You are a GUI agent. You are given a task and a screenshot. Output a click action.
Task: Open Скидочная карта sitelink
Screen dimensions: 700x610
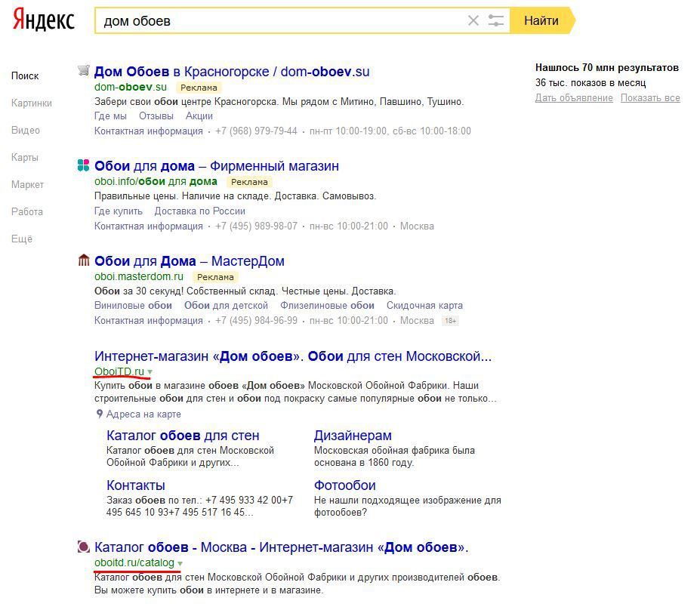424,306
